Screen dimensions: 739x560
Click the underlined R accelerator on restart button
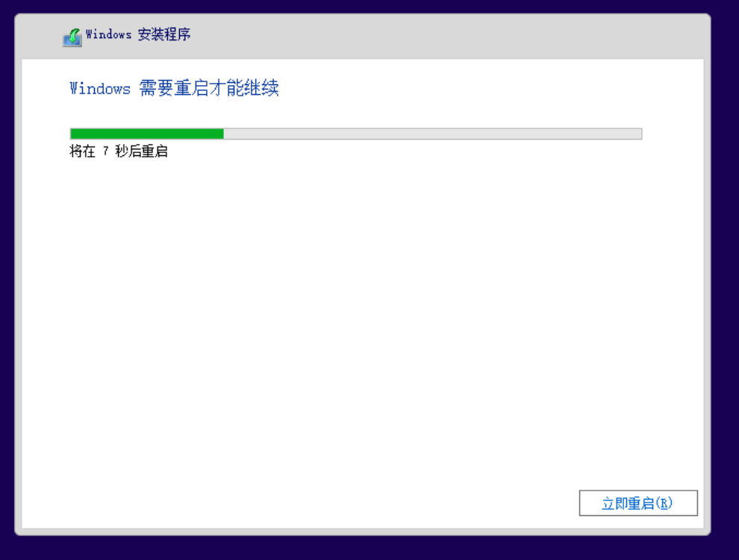[x=664, y=503]
